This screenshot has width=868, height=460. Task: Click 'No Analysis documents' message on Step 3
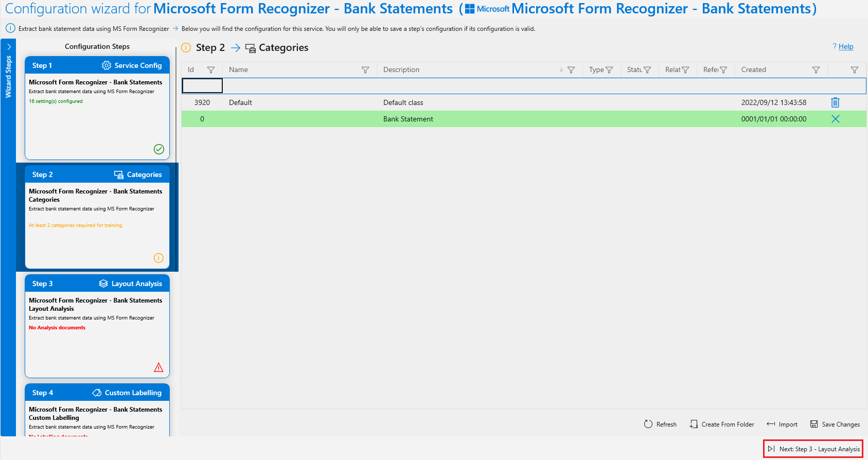point(57,328)
